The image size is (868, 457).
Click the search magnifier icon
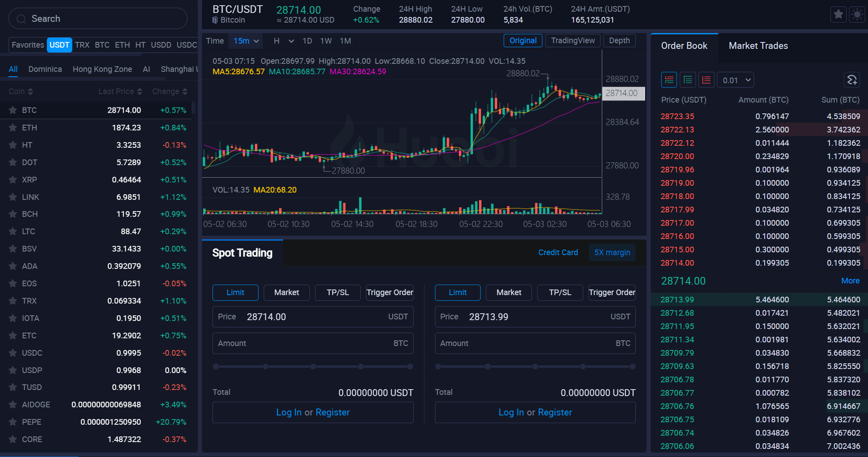coord(21,19)
